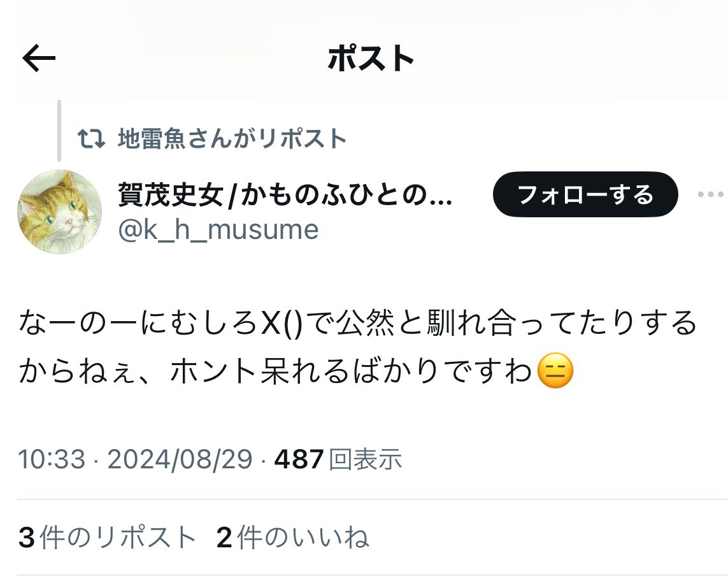
Task: Click the 10:33 post timestamp
Action: click(x=52, y=459)
